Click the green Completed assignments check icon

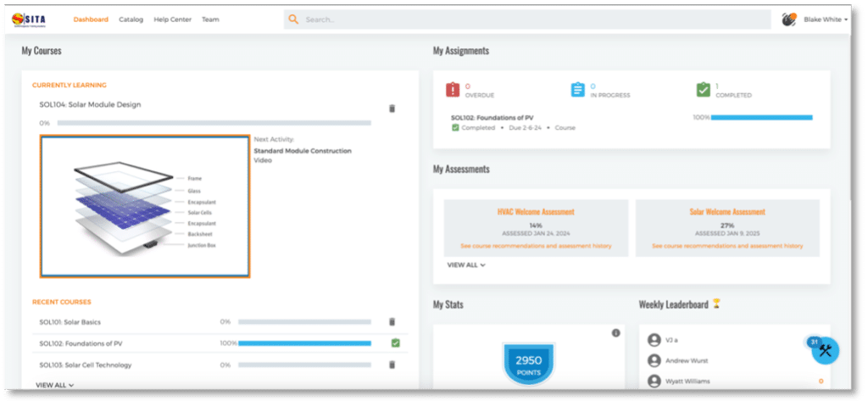[703, 90]
